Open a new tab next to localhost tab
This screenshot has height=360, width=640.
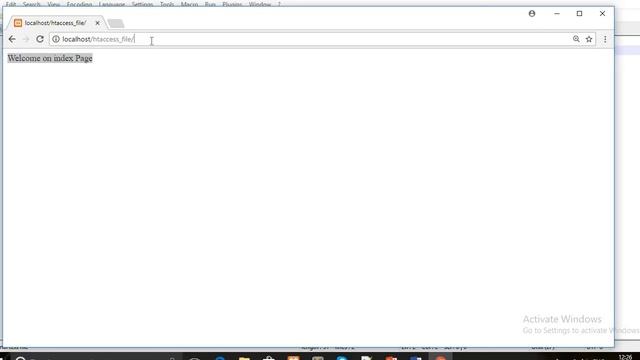pos(116,23)
